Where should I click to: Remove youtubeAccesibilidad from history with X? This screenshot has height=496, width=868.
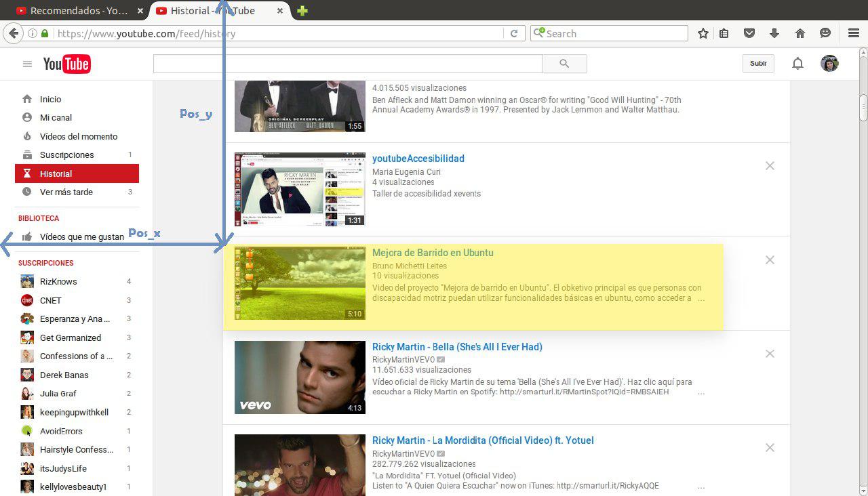pyautogui.click(x=770, y=165)
